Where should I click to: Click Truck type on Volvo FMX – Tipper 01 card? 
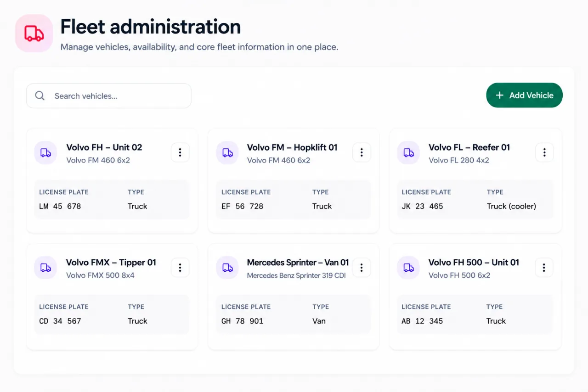(x=137, y=321)
